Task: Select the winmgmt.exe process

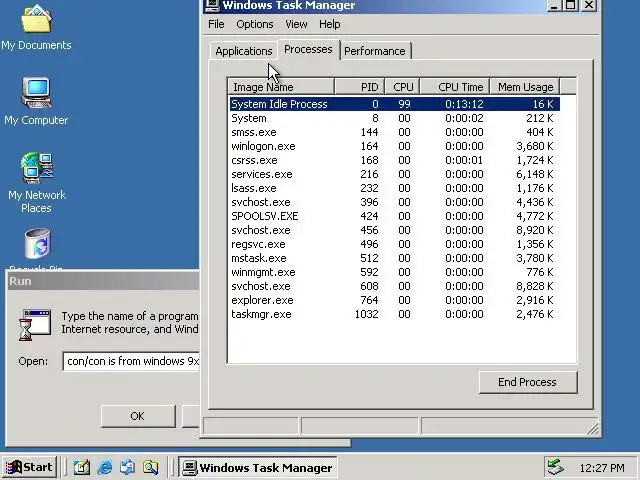Action: [x=394, y=272]
